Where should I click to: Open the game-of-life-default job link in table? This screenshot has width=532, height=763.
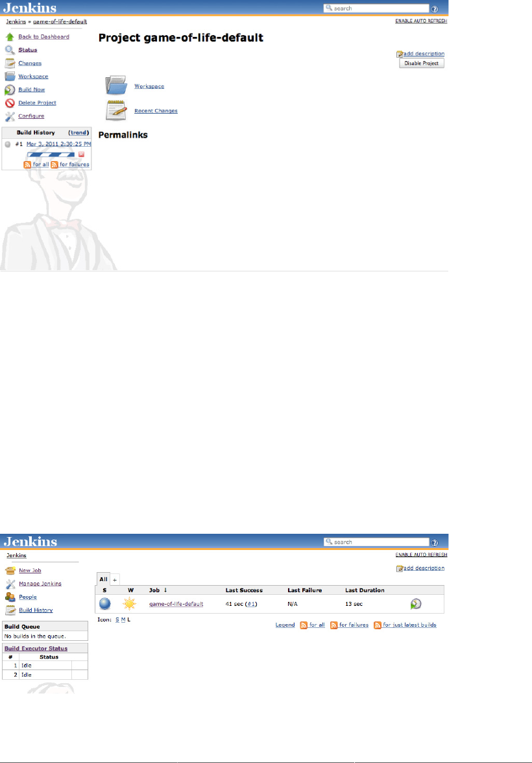(x=176, y=604)
